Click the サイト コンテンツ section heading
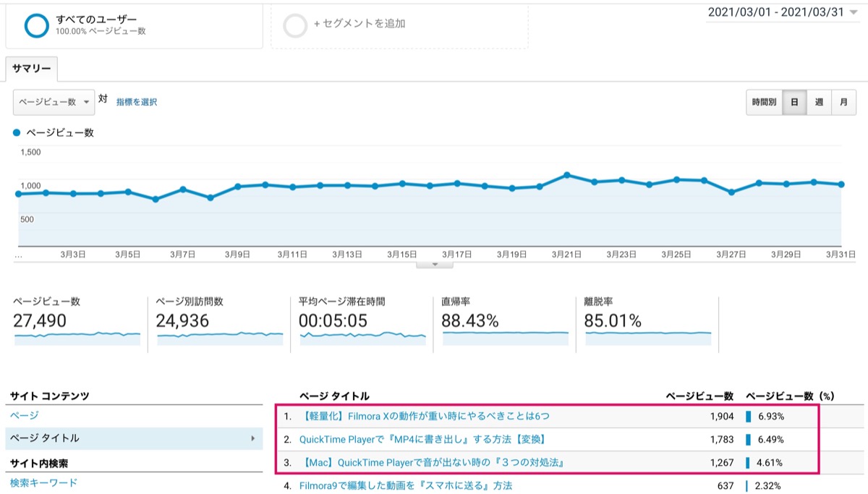868x494 pixels. pos(50,396)
